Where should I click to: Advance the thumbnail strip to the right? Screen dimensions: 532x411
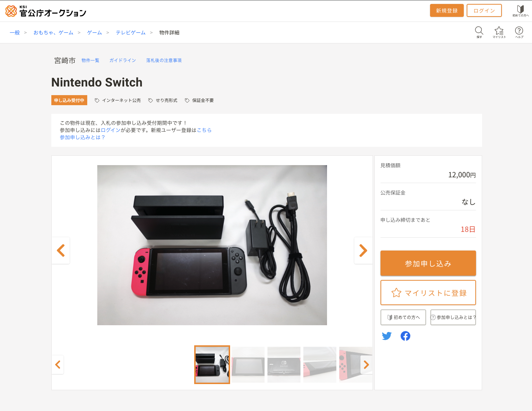366,365
